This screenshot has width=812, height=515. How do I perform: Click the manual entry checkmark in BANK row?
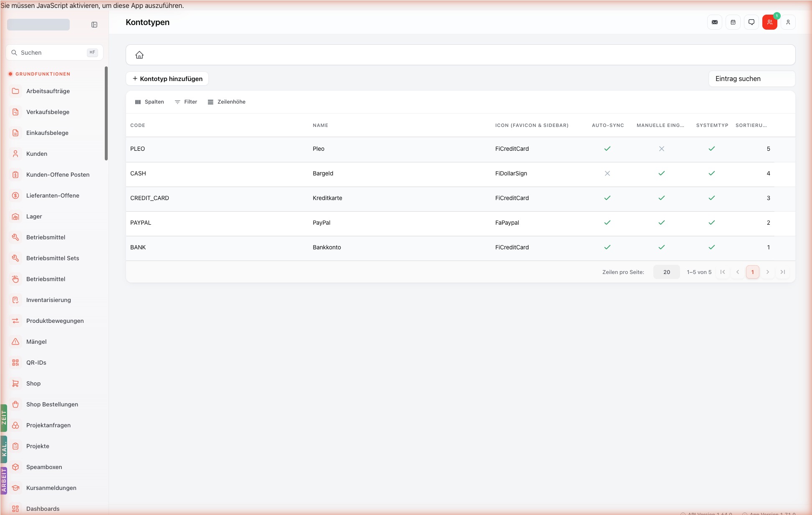(662, 247)
